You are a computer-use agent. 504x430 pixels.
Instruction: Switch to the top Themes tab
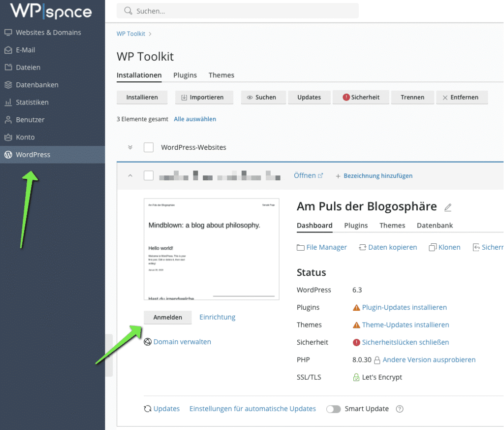[221, 75]
